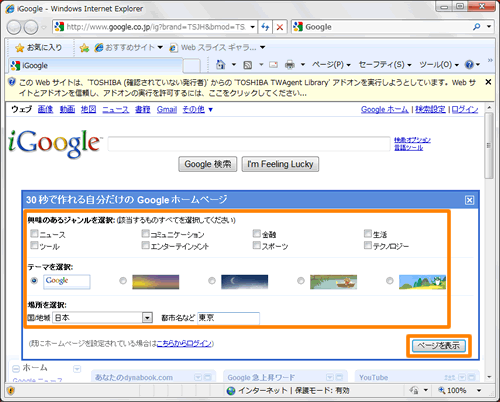Select the frog landscape theme thumbnail

point(422,282)
